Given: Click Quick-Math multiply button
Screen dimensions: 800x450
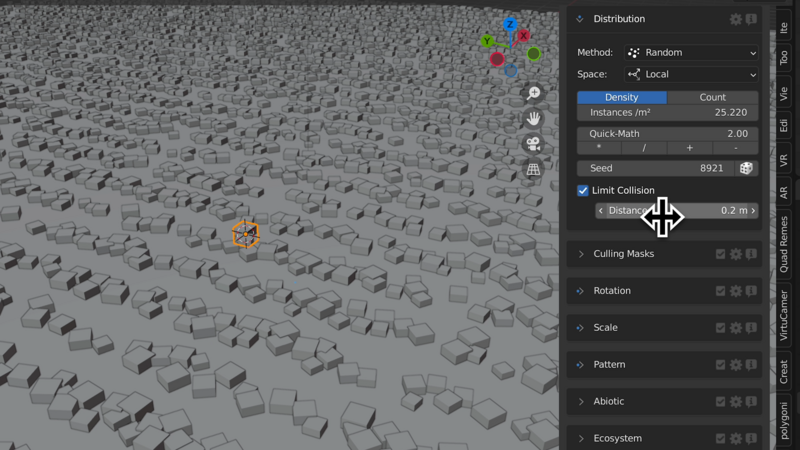Looking at the screenshot, I should 599,148.
